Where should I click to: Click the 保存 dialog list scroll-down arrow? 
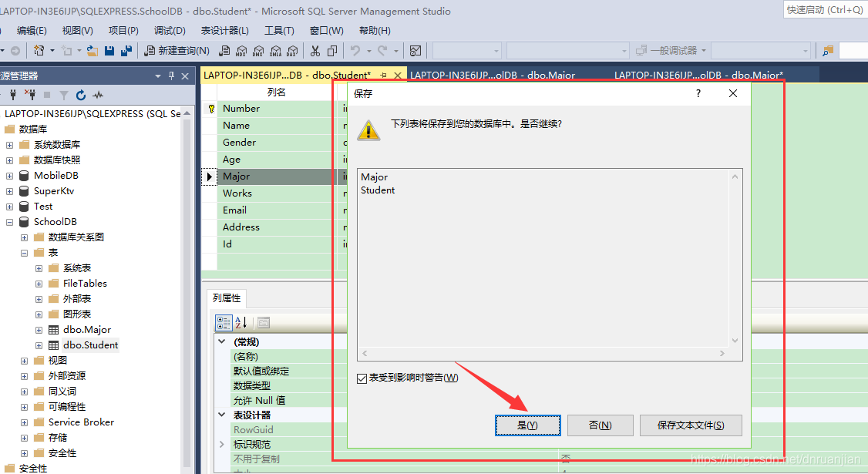(x=735, y=341)
